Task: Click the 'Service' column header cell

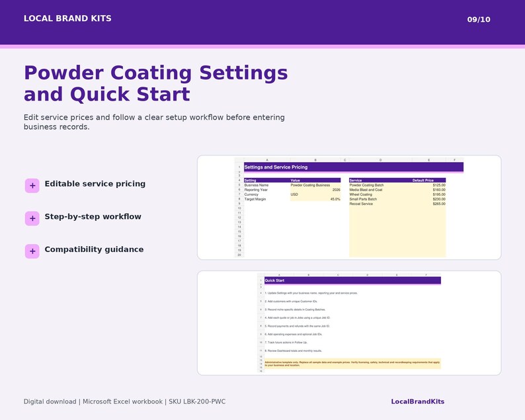Action: pyautogui.click(x=380, y=180)
